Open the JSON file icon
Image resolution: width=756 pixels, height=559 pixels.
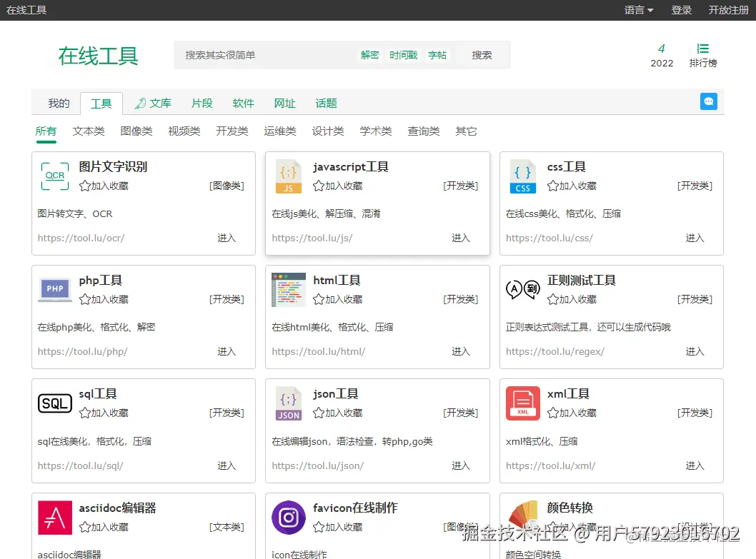tap(288, 403)
